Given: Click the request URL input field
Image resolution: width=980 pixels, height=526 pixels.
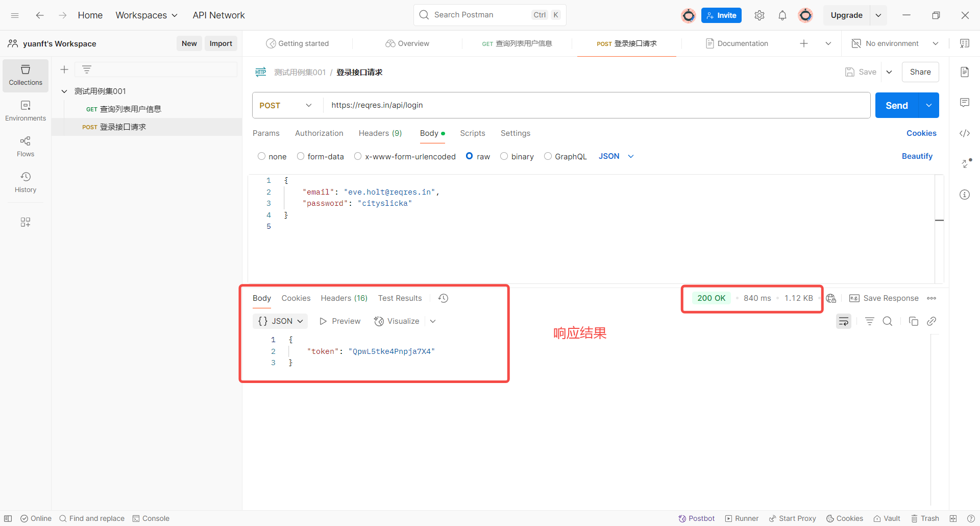Looking at the screenshot, I should point(597,105).
